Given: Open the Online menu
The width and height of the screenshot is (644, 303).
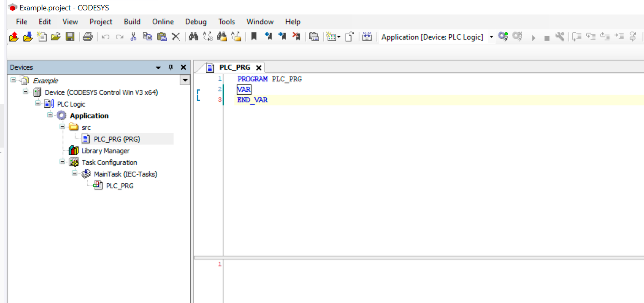Looking at the screenshot, I should [163, 22].
